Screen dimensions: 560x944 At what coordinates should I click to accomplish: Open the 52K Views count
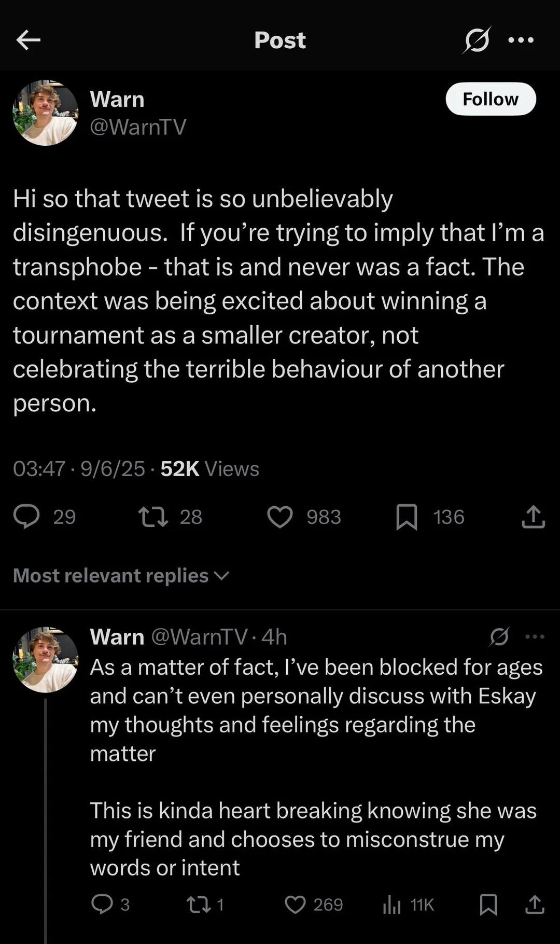pyautogui.click(x=209, y=468)
